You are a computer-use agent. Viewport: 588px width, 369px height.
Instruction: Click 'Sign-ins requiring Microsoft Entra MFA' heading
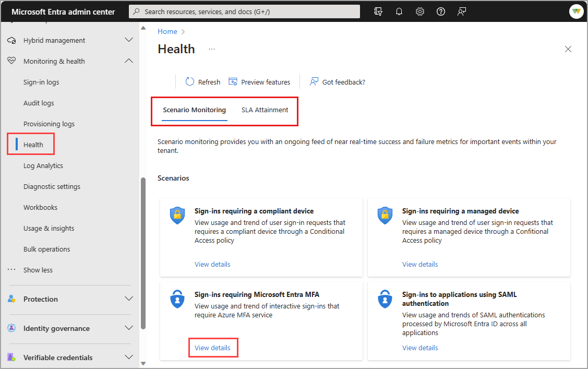click(x=257, y=294)
